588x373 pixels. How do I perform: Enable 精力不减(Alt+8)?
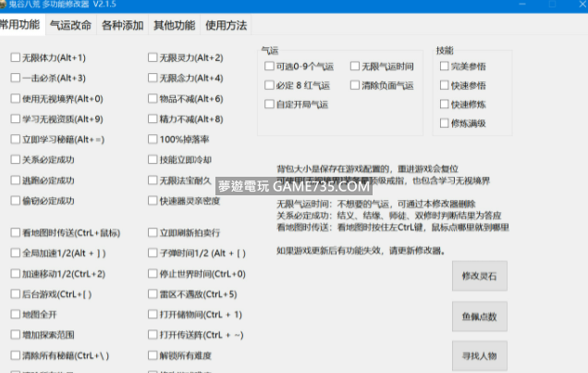pos(153,118)
